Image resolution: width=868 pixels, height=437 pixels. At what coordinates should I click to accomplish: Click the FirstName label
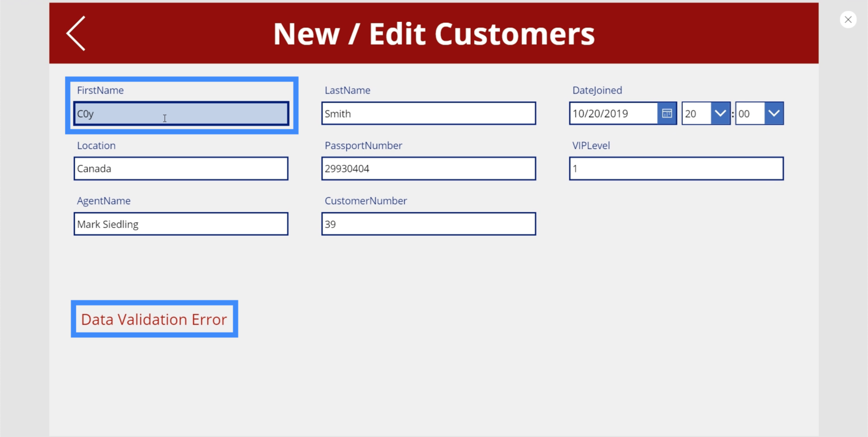tap(100, 91)
